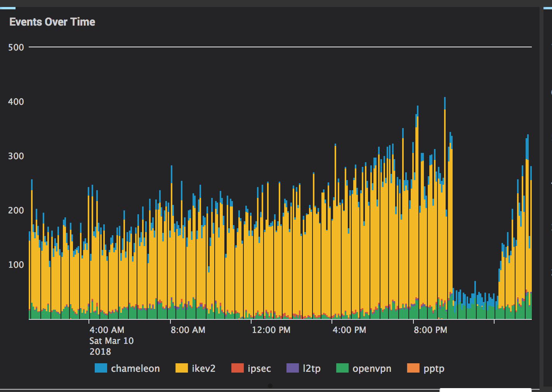Hide the openvpn series by its legend text
Image resolution: width=552 pixels, height=392 pixels.
click(371, 368)
